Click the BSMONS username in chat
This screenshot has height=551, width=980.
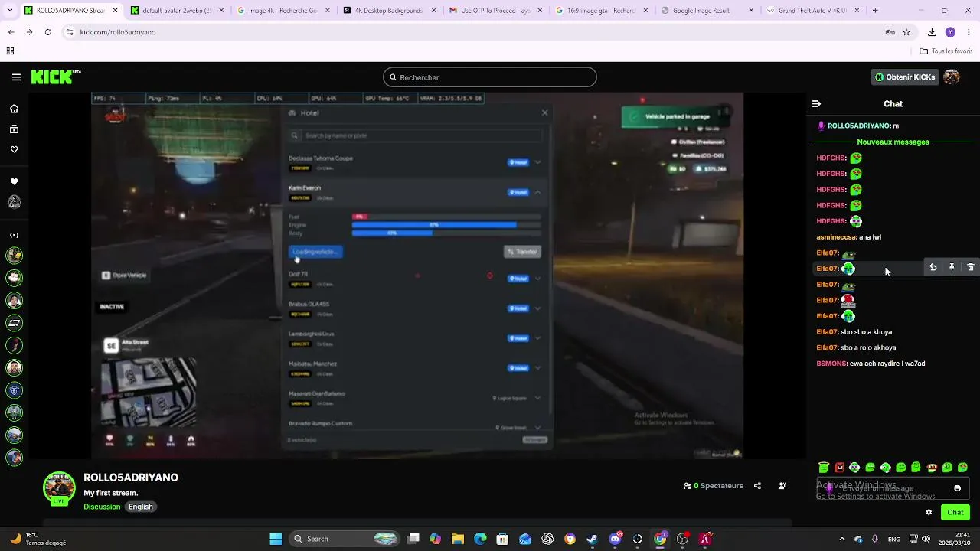pyautogui.click(x=831, y=364)
